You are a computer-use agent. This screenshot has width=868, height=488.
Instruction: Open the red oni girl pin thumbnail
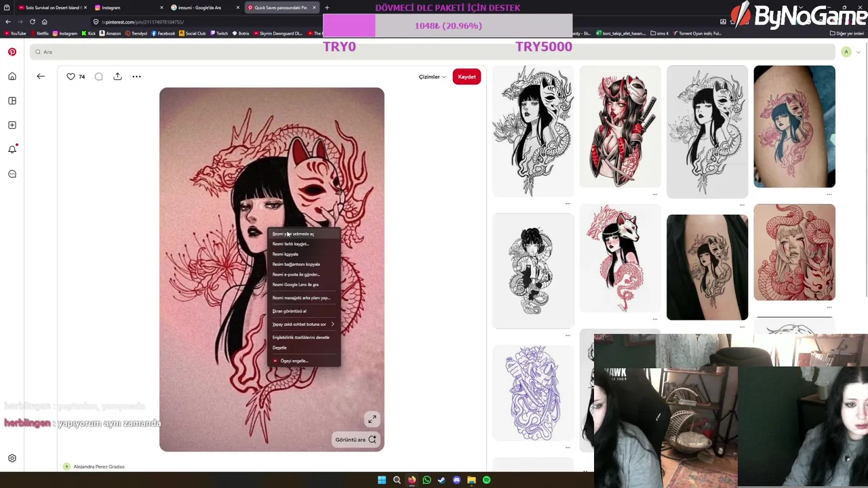[620, 126]
